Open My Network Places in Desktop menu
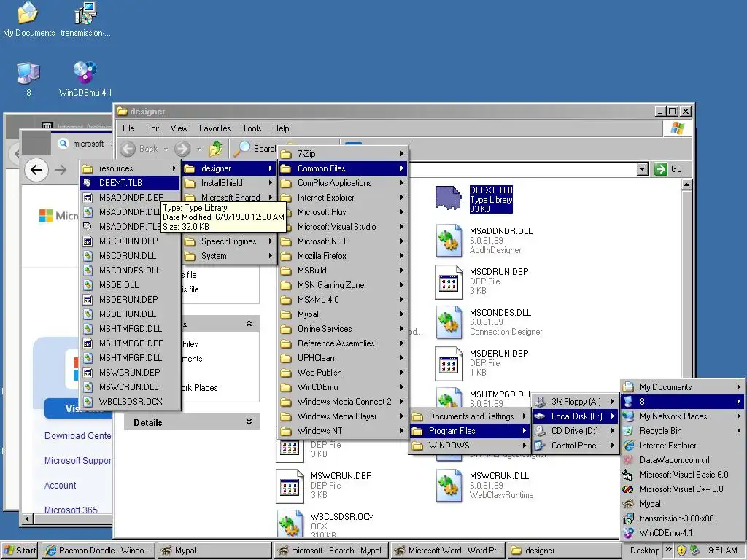Image resolution: width=747 pixels, height=560 pixels. (682, 416)
